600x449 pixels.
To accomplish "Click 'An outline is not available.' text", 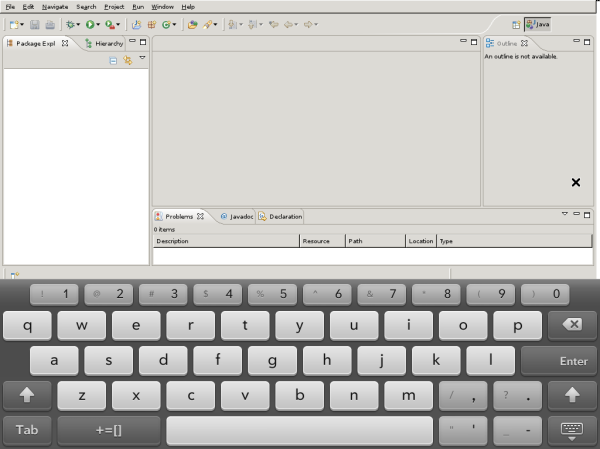I will (x=521, y=57).
